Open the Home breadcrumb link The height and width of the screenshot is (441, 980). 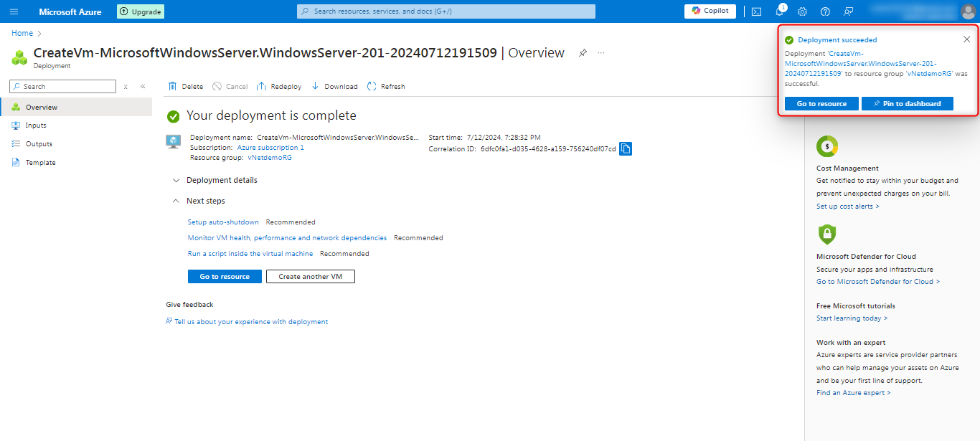click(22, 33)
